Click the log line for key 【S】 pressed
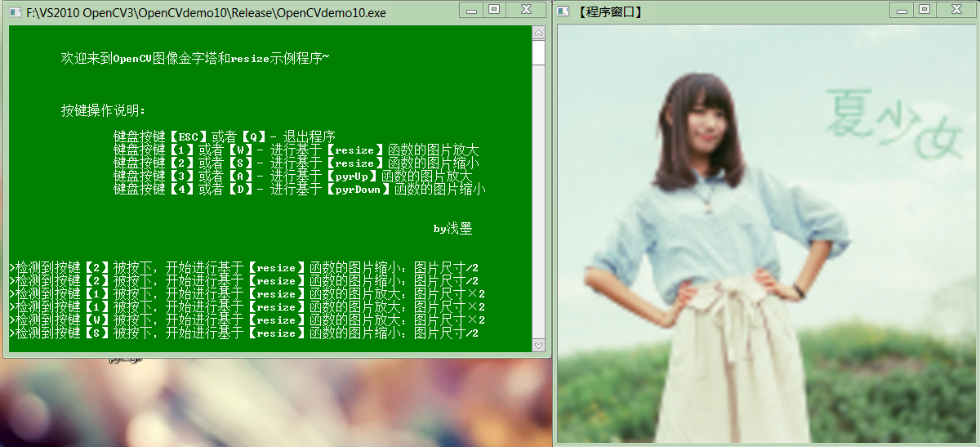 pyautogui.click(x=243, y=333)
